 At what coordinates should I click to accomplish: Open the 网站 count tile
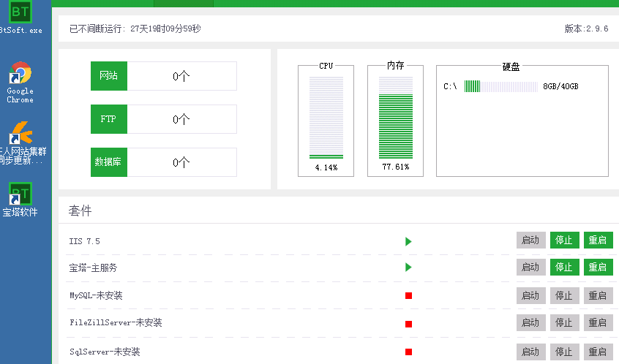[164, 76]
